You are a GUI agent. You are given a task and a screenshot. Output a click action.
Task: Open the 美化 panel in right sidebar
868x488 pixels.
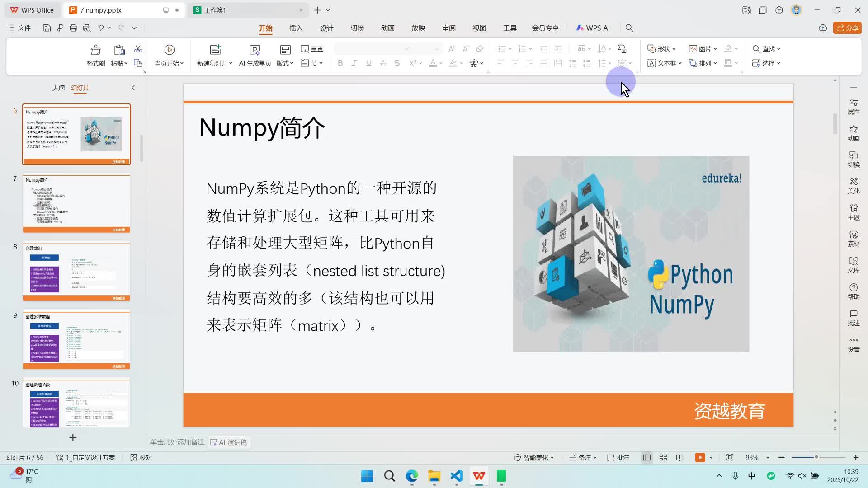coord(854,186)
